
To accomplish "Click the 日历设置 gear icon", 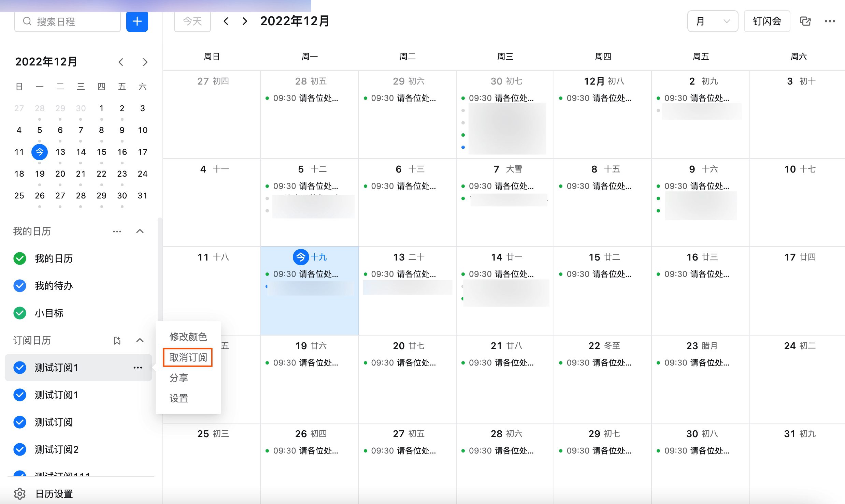I will click(x=20, y=493).
